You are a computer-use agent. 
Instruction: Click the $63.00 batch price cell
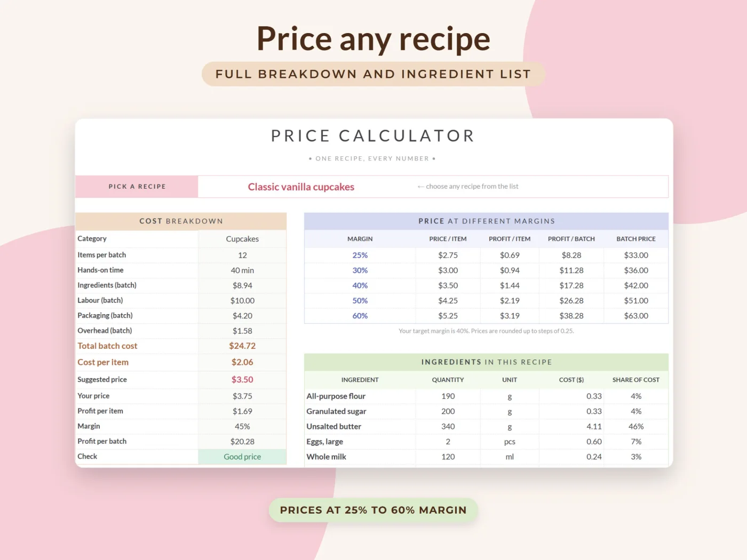pos(636,316)
